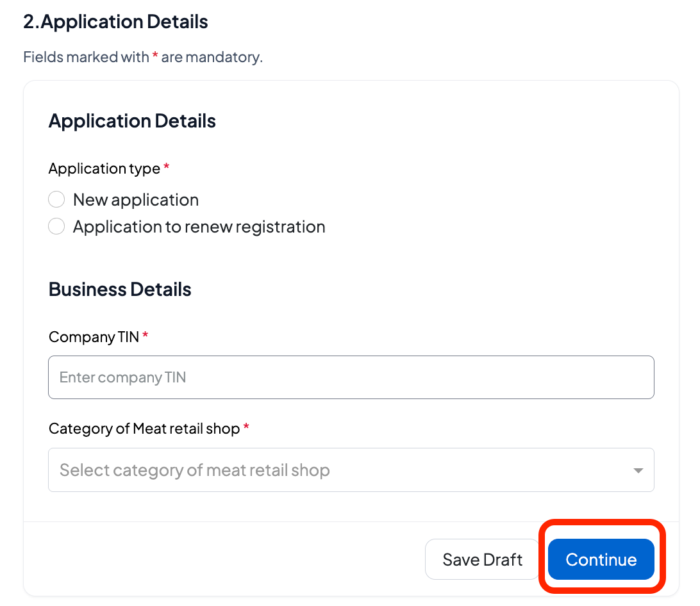Viewport: 700px width, 606px height.
Task: Click the Company TIN input field
Action: [x=351, y=377]
